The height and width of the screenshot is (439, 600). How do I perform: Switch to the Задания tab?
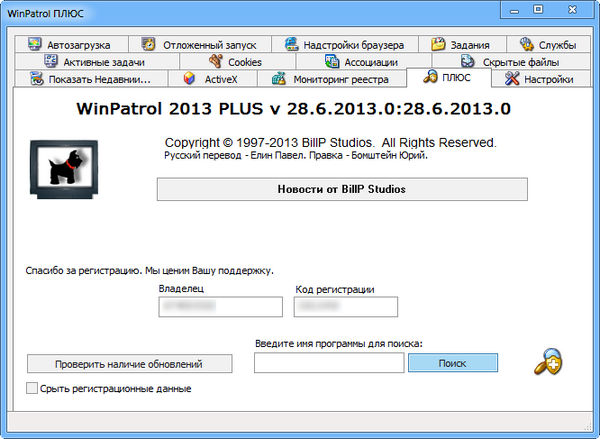(463, 44)
